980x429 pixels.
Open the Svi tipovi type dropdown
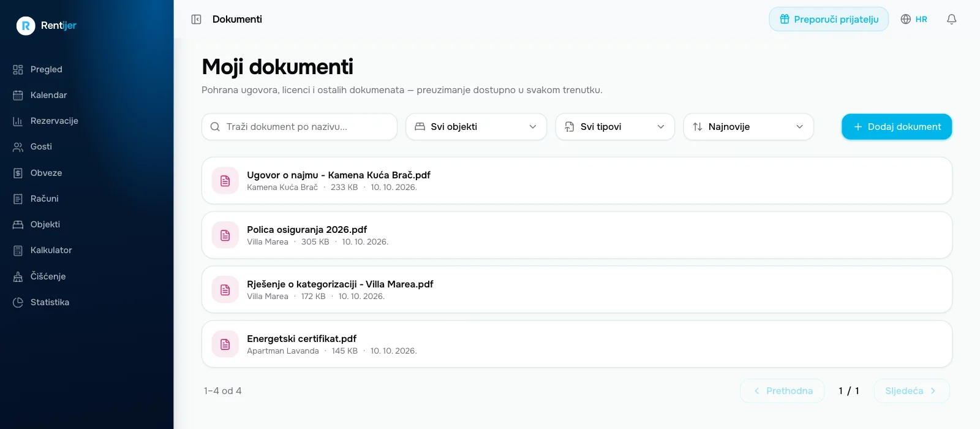615,127
